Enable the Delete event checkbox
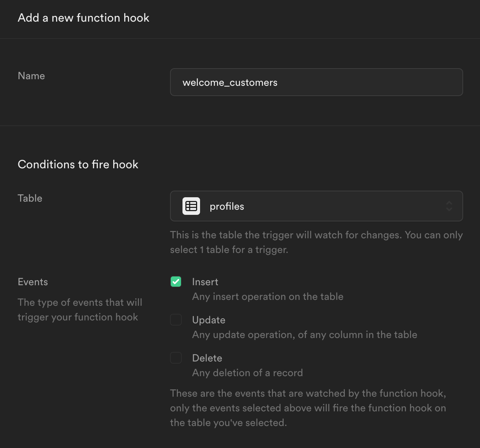 (176, 358)
